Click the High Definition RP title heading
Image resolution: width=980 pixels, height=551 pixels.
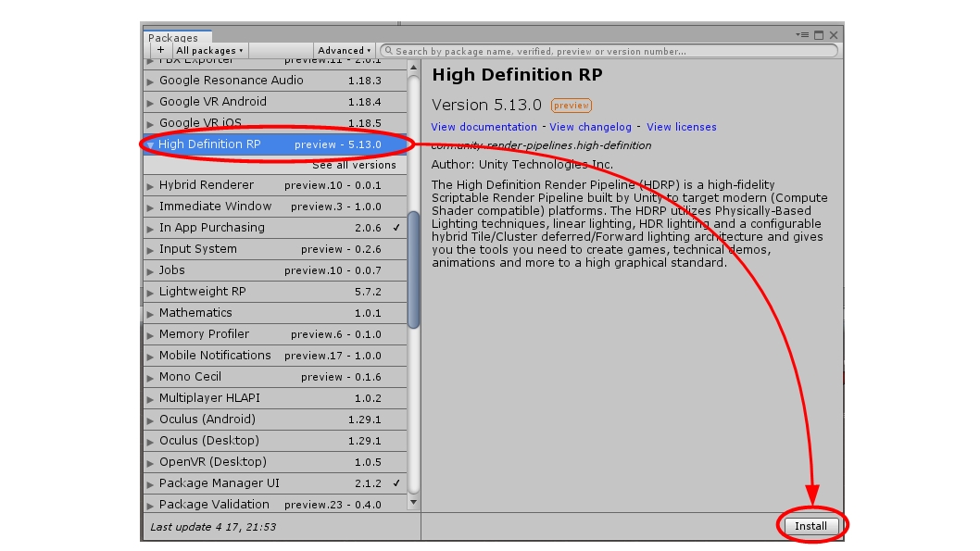click(517, 75)
